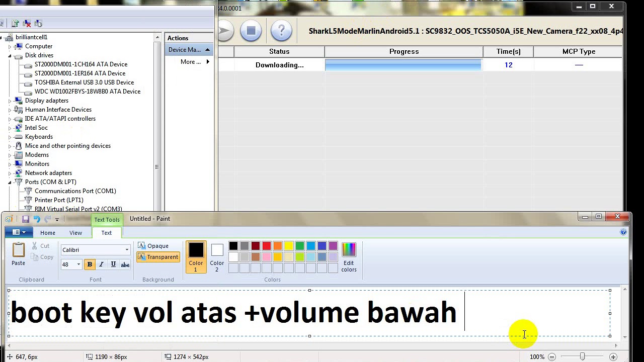Undo the last action in Paint
644x362 pixels.
coord(37,219)
